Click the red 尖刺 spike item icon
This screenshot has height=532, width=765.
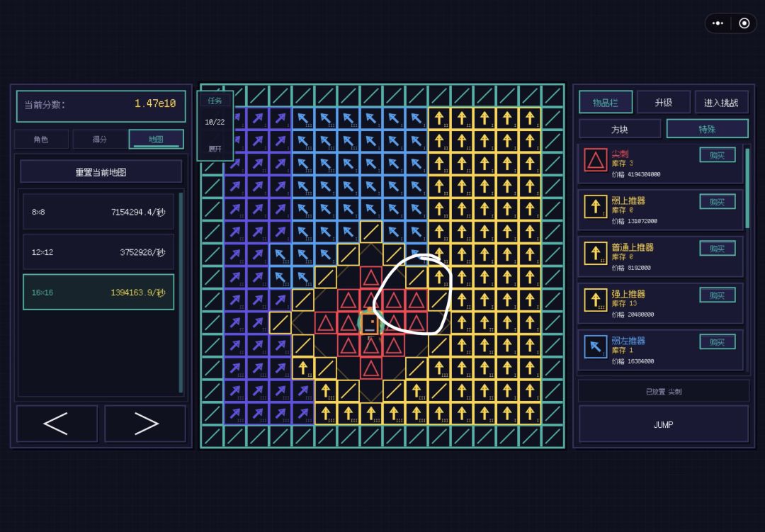[595, 160]
